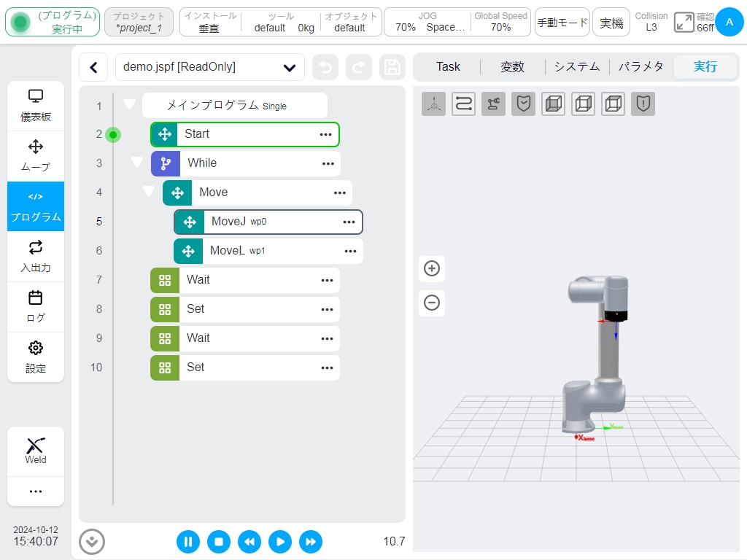Open options for the Start node

click(326, 135)
